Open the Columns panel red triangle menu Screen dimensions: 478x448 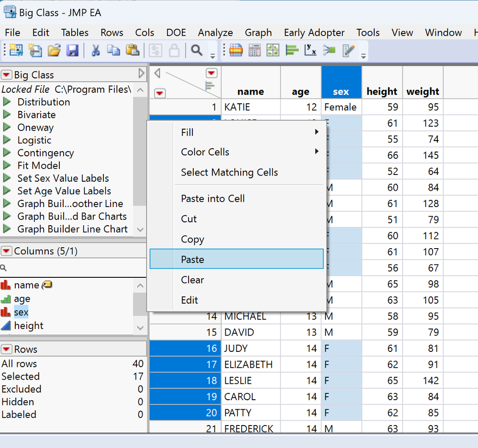[x=6, y=251]
